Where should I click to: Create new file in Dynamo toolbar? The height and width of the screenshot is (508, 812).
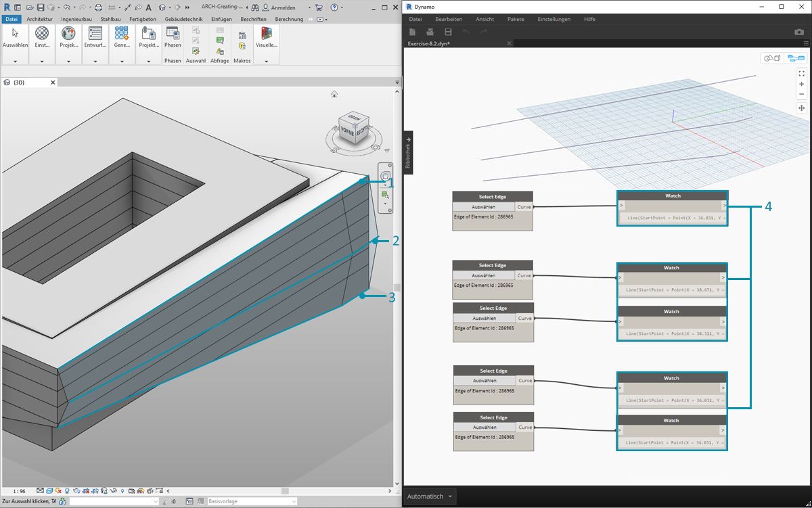[x=412, y=32]
